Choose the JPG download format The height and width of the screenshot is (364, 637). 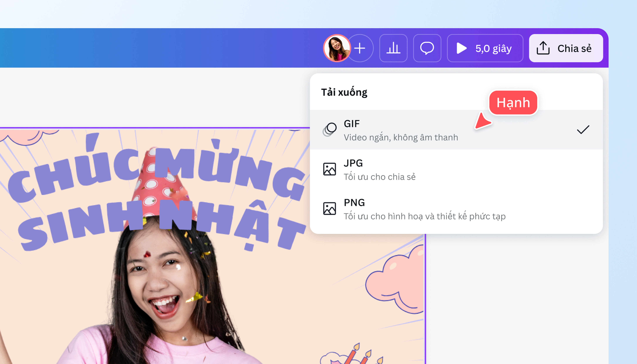[456, 169]
